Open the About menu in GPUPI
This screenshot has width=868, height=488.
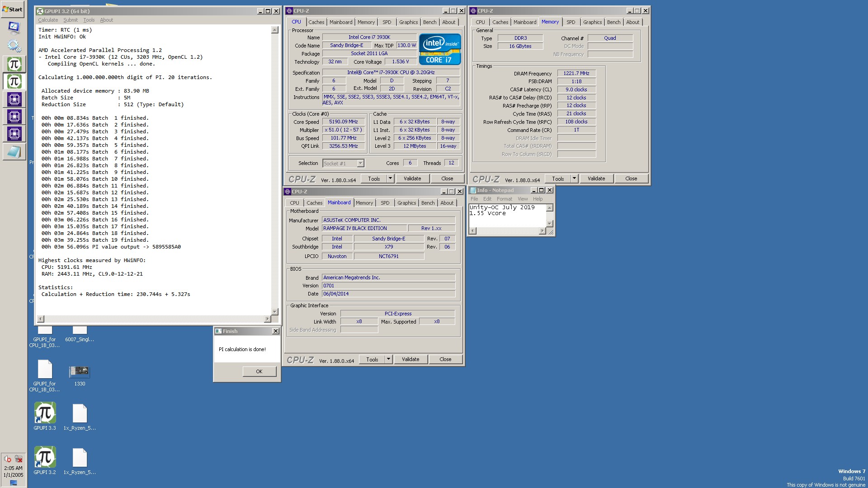pos(106,20)
